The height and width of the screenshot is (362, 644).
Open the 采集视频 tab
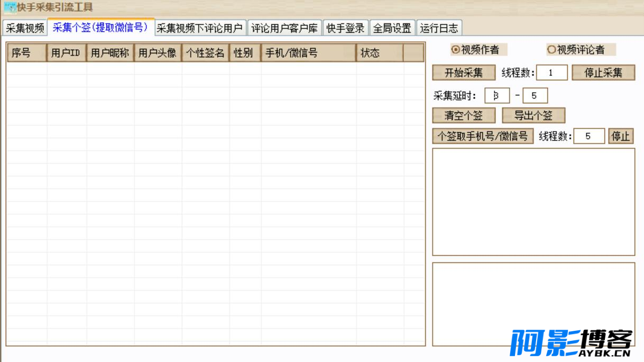[25, 28]
